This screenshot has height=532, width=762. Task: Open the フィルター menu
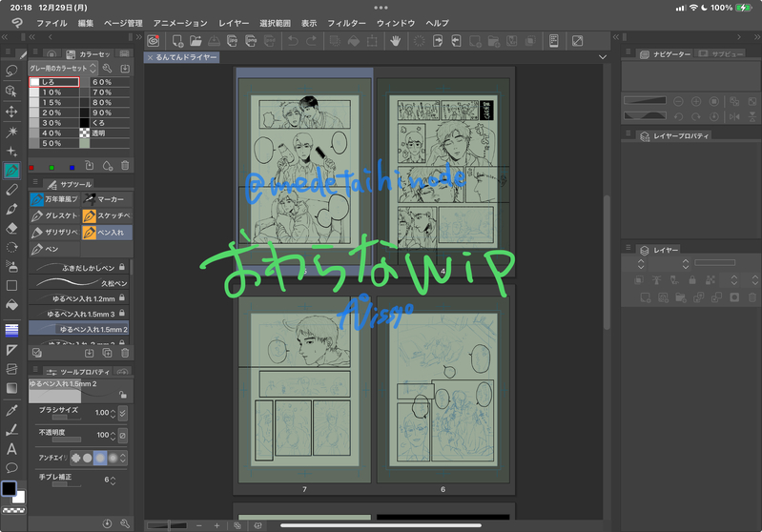coord(346,23)
